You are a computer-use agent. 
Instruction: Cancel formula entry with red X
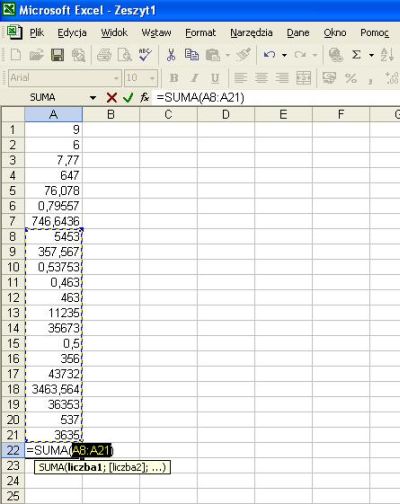pyautogui.click(x=112, y=98)
